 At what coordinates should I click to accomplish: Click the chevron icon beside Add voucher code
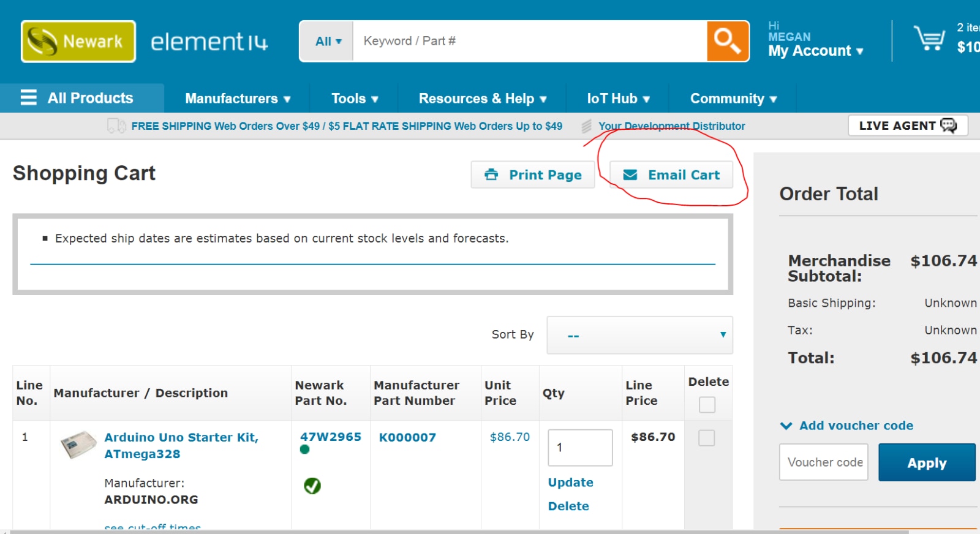786,426
